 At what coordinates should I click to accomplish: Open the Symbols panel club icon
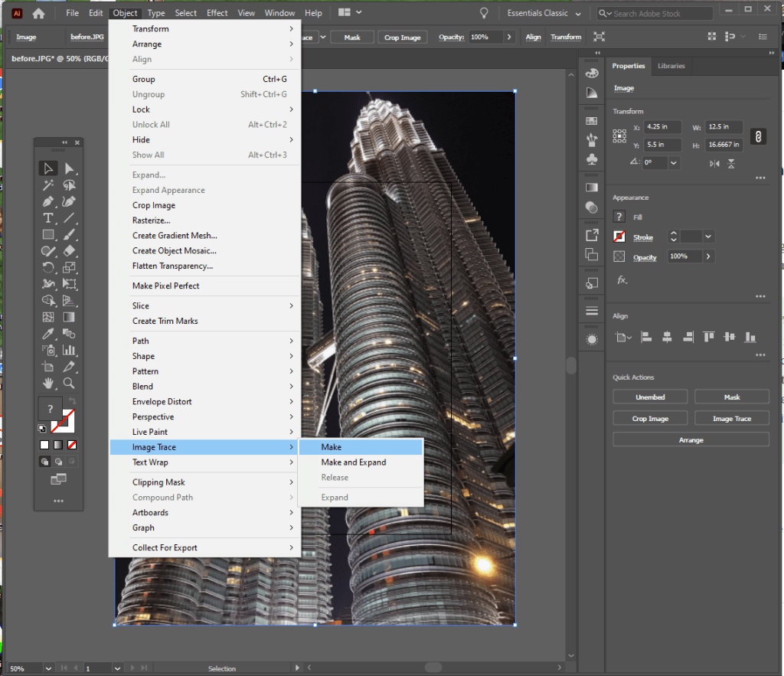click(591, 159)
